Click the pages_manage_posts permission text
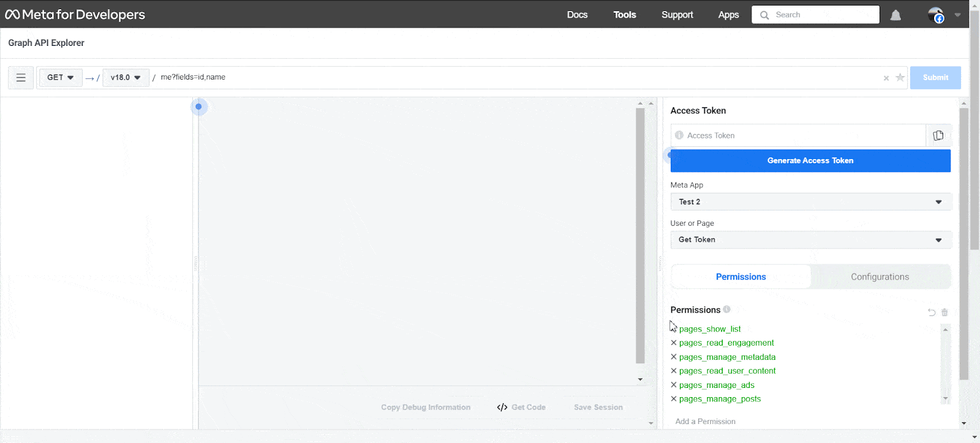The width and height of the screenshot is (980, 443). coord(720,399)
